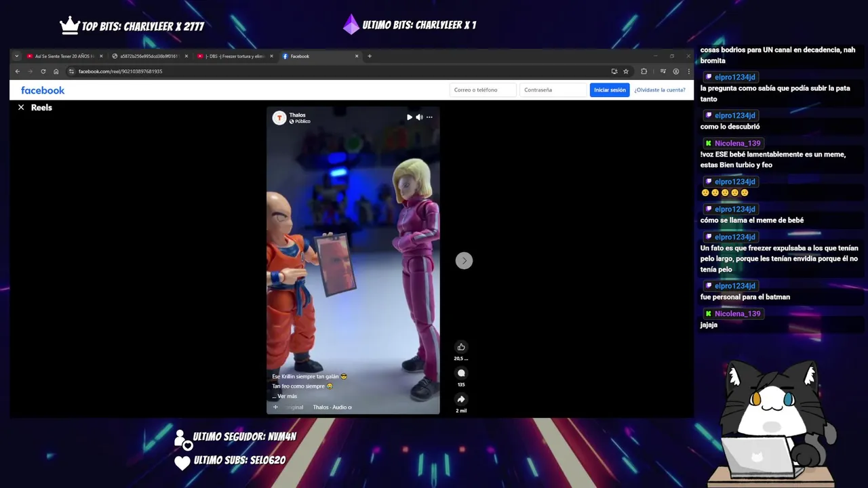Screen dimensions: 868x488
Task: Open the Chrome three-dot menu
Action: (x=689, y=71)
